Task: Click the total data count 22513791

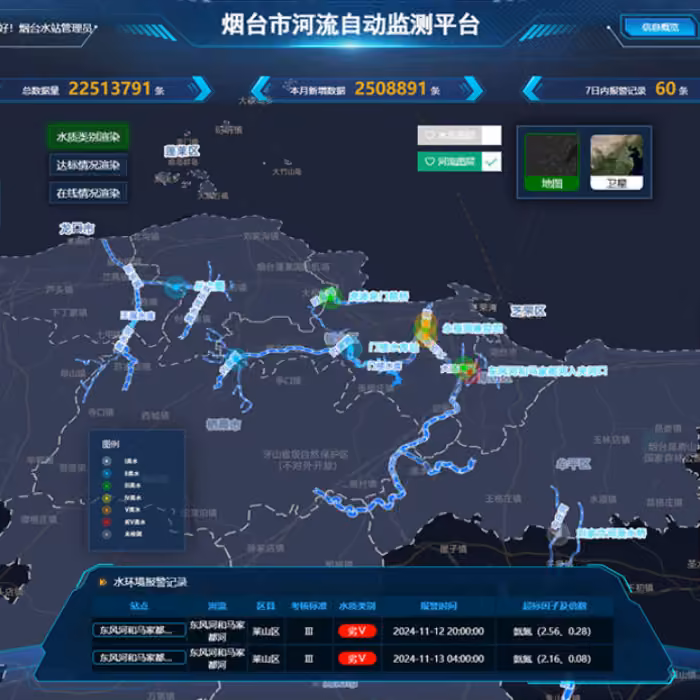Action: [109, 88]
